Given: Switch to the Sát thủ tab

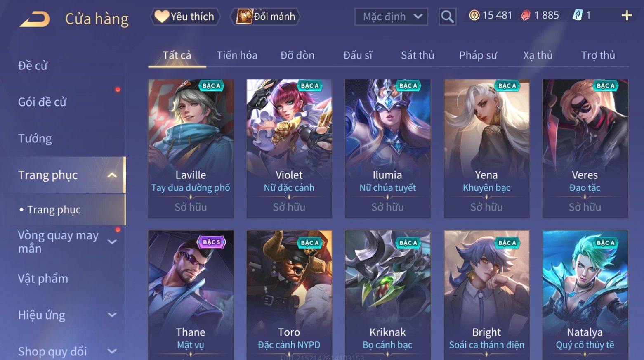Looking at the screenshot, I should 418,55.
